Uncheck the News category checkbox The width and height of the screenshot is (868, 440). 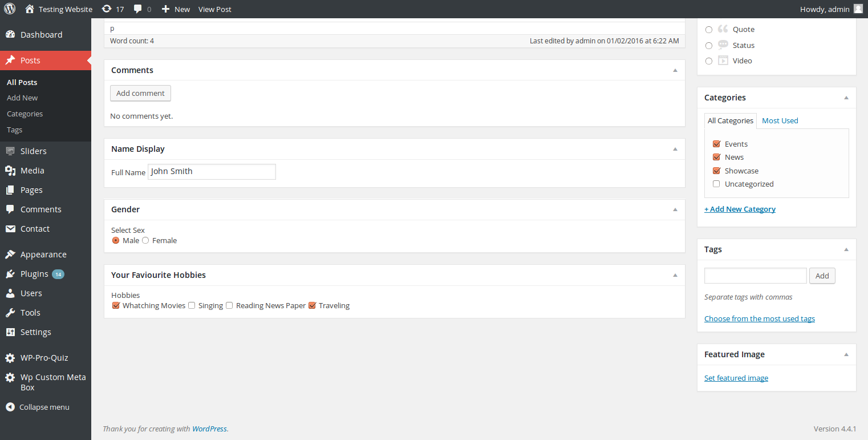(717, 157)
